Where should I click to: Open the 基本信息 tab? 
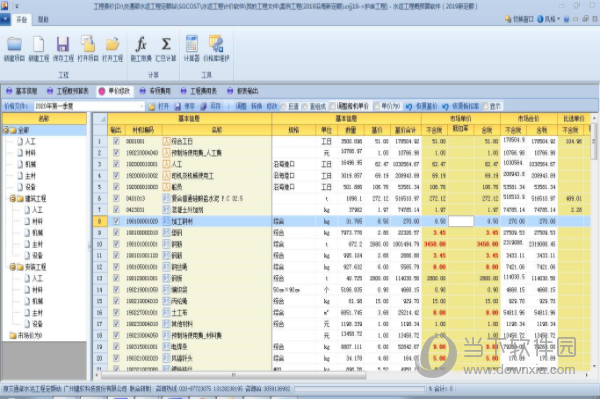click(x=21, y=91)
